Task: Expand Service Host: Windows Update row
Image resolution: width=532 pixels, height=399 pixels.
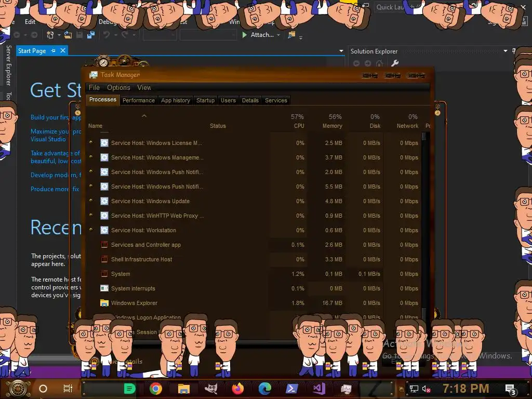Action: tap(90, 201)
